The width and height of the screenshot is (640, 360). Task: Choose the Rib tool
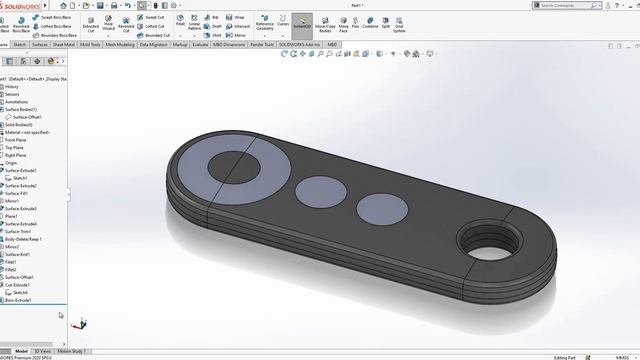211,17
